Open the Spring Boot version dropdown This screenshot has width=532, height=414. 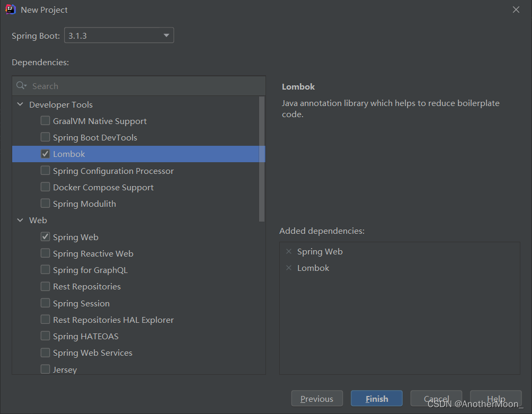pyautogui.click(x=166, y=35)
